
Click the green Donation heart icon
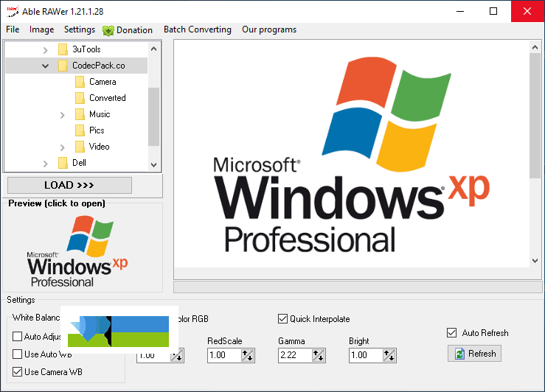(x=108, y=30)
